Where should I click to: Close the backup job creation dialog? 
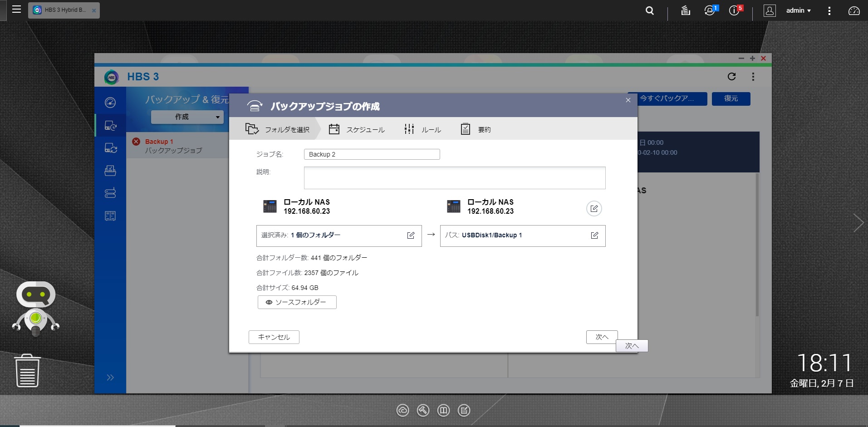(x=628, y=100)
